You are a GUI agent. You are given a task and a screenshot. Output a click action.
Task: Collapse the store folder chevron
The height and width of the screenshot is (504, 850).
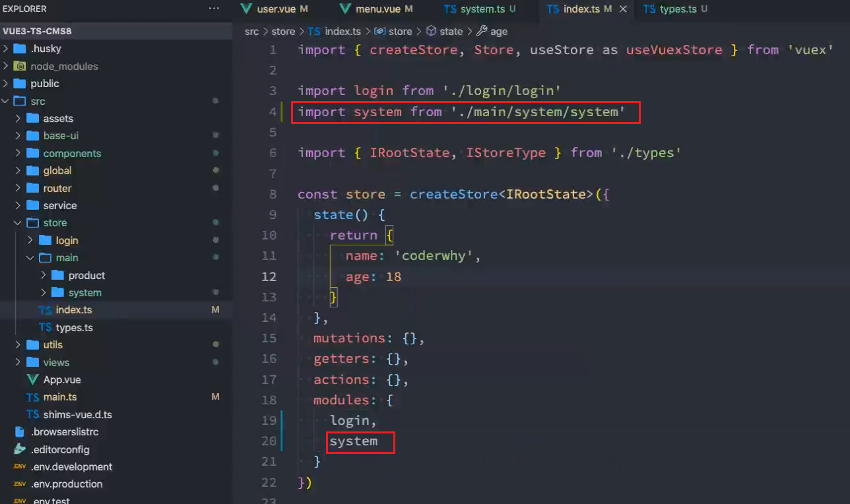coord(18,223)
